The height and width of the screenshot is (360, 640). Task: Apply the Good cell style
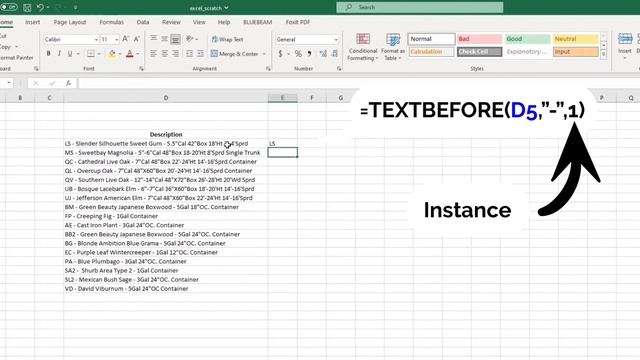coord(527,39)
